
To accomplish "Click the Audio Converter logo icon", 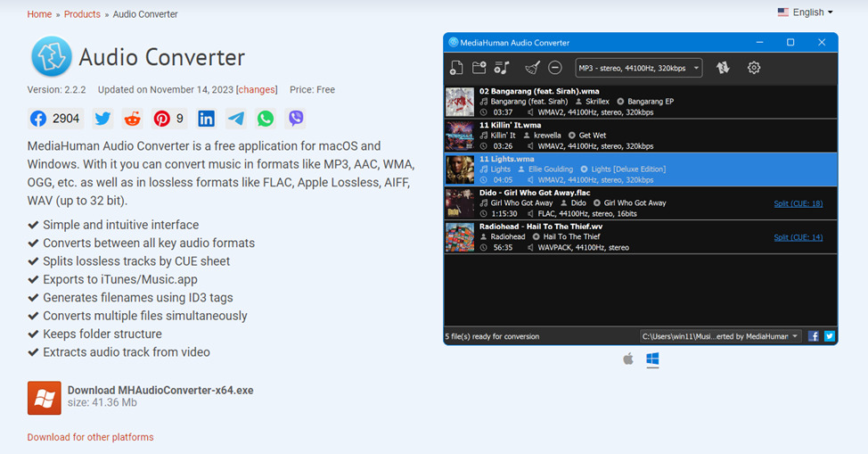I will coord(52,56).
